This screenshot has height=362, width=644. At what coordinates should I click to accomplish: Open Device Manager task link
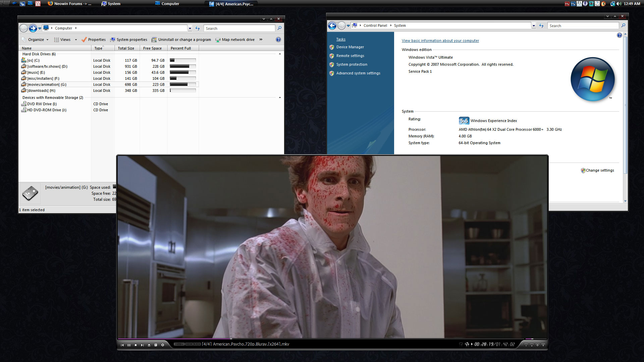click(x=350, y=47)
